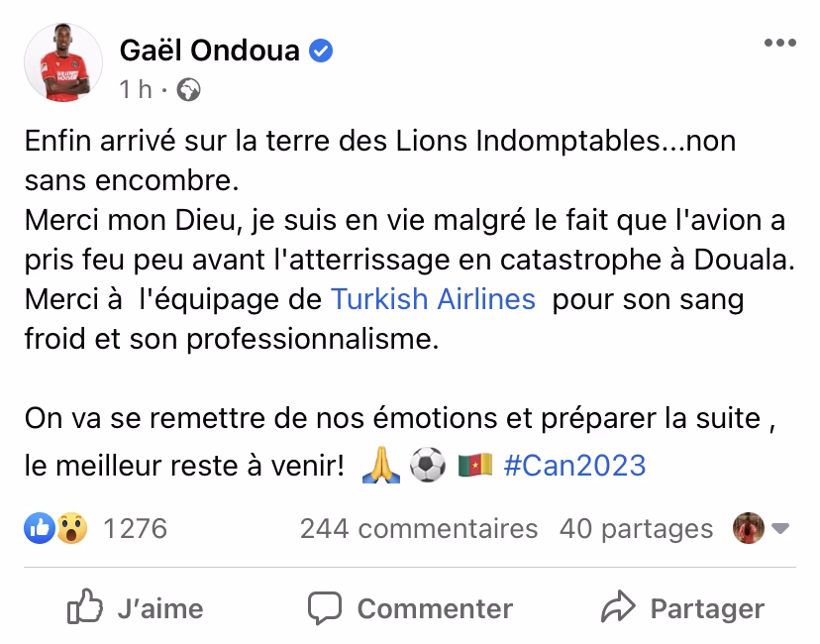Click the soccer ball emoji
Screen dimensions: 820x644
coord(428,466)
